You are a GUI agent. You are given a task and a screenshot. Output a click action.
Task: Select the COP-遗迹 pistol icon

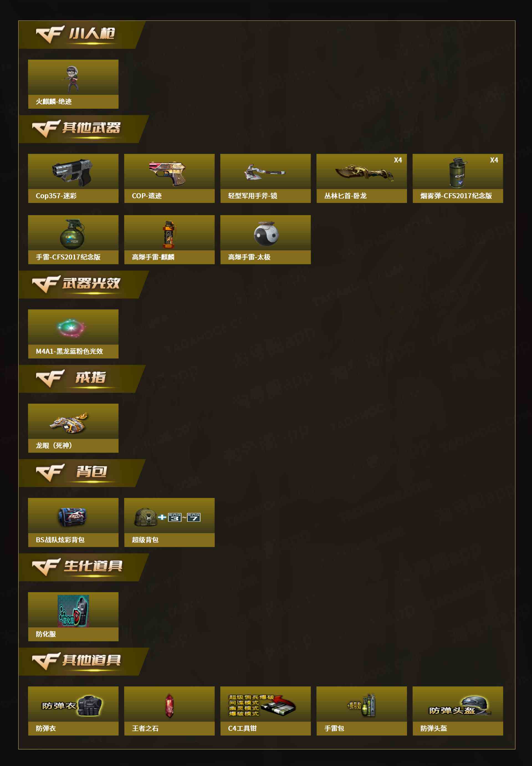tap(167, 173)
